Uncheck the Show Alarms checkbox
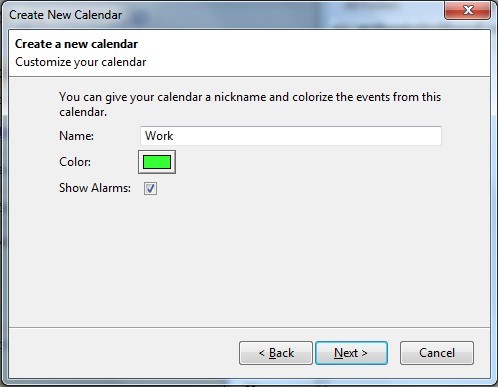Screen dimensions: 498x387 [x=150, y=188]
